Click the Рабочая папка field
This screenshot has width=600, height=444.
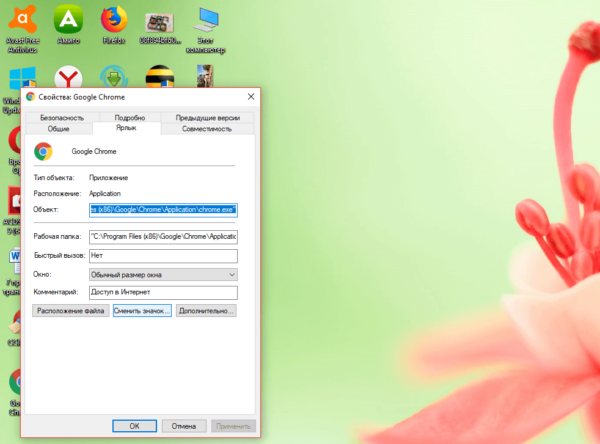[x=163, y=237]
